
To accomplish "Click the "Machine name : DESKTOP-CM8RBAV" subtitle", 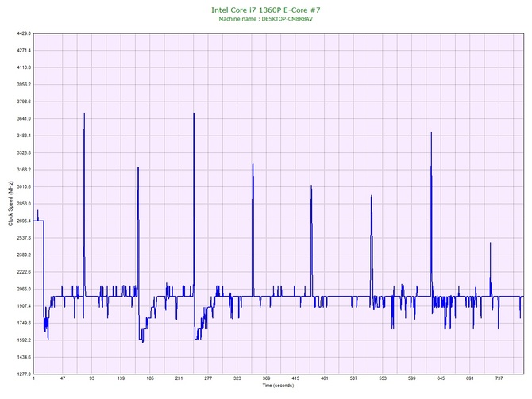I will click(266, 19).
